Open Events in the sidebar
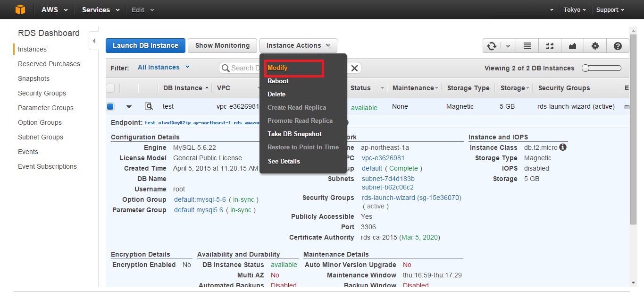 (x=28, y=152)
